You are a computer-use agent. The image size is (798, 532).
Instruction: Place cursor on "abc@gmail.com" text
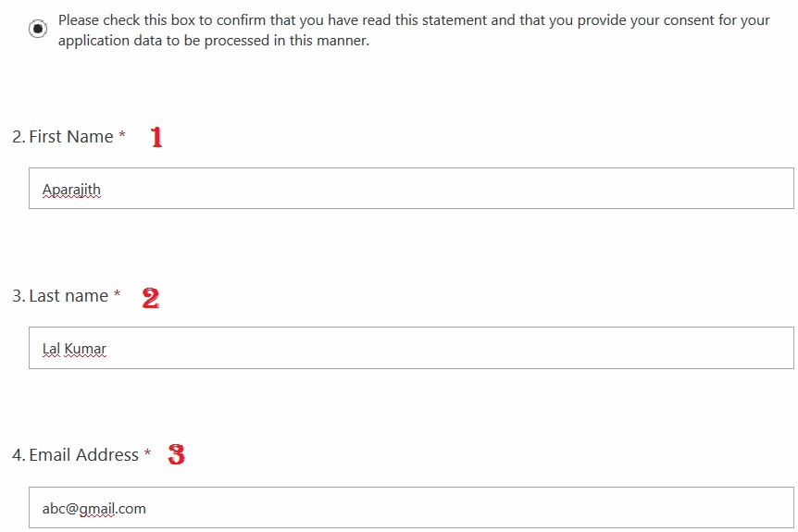pyautogui.click(x=94, y=508)
